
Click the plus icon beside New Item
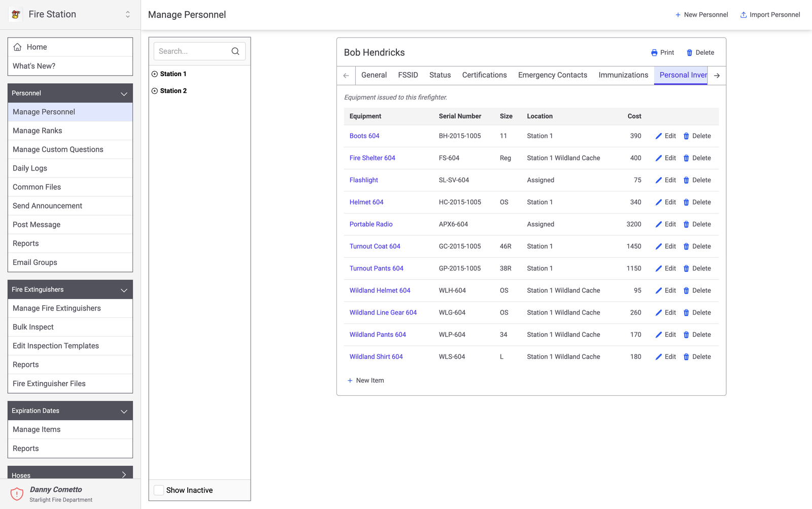click(x=350, y=381)
